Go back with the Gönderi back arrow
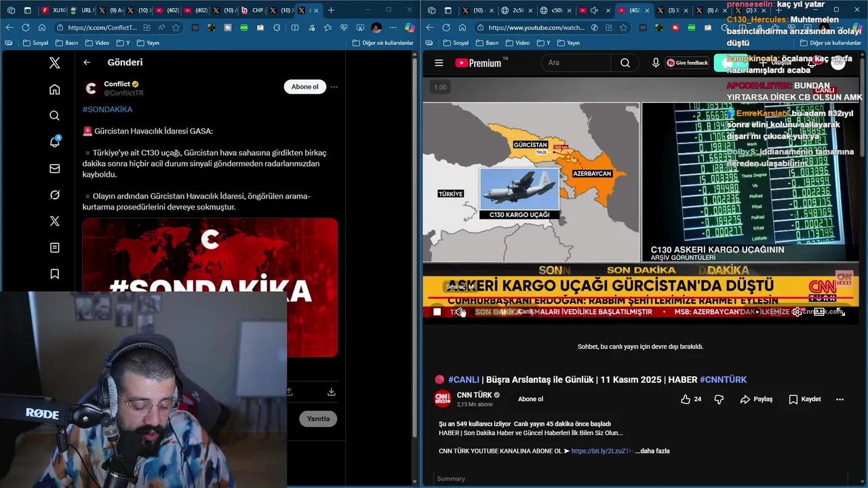Screen dimensions: 868x488 pos(87,62)
